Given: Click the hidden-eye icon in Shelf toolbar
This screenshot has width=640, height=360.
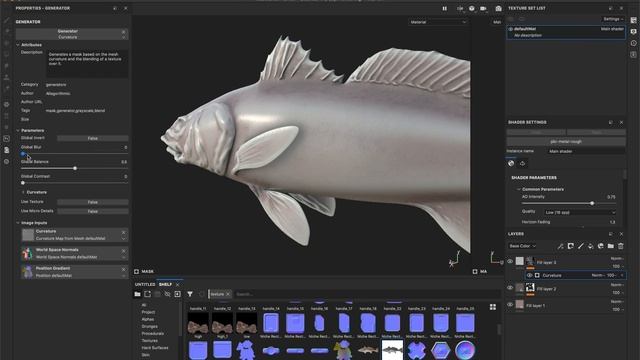Looking at the screenshot, I should (x=167, y=294).
